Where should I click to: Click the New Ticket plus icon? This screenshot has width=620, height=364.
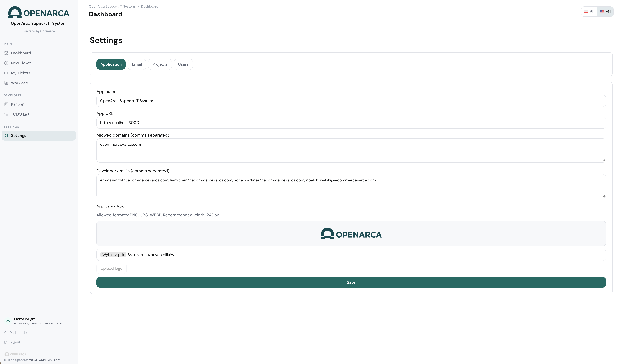6,63
